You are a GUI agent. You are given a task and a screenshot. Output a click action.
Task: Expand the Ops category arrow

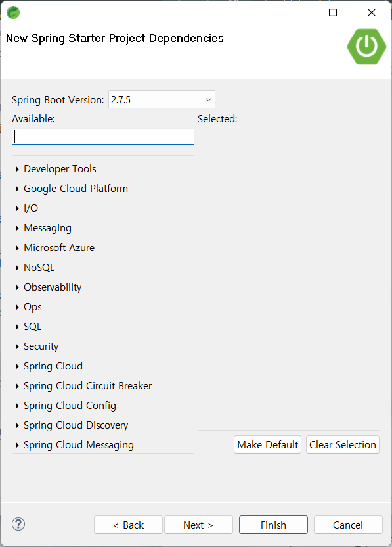pyautogui.click(x=17, y=307)
